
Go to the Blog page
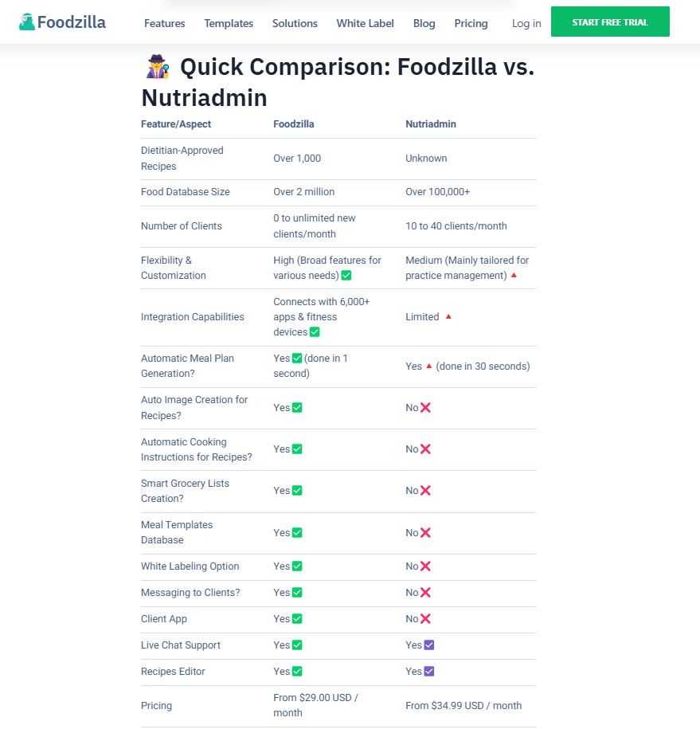424,23
